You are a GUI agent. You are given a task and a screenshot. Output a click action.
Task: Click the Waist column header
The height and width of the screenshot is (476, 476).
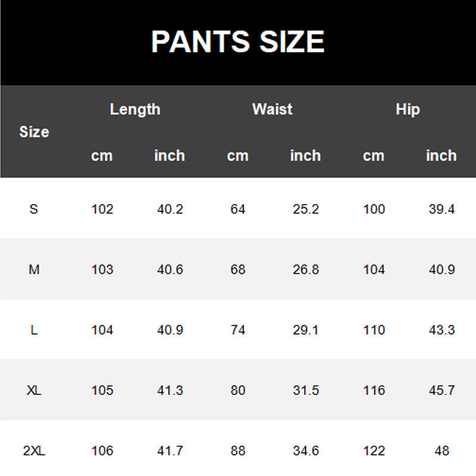[x=273, y=109]
